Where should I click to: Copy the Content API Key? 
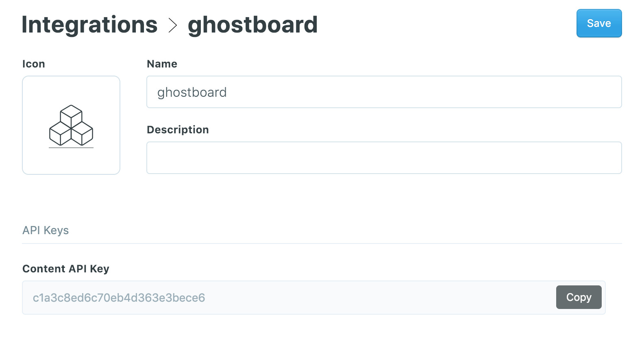tap(579, 297)
